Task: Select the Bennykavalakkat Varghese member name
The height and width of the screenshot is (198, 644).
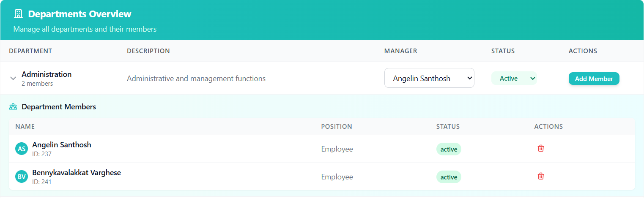Action: coord(77,173)
